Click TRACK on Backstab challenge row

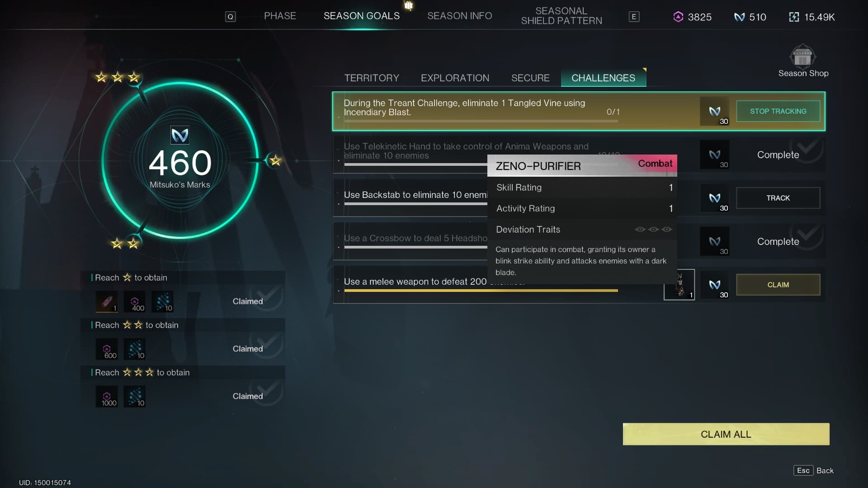[778, 198]
